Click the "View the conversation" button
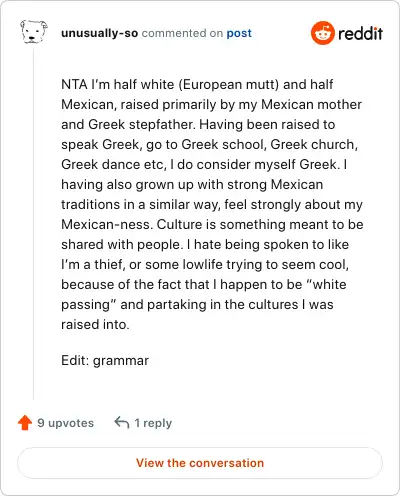Viewport: 400px width, 496px height. (x=200, y=463)
